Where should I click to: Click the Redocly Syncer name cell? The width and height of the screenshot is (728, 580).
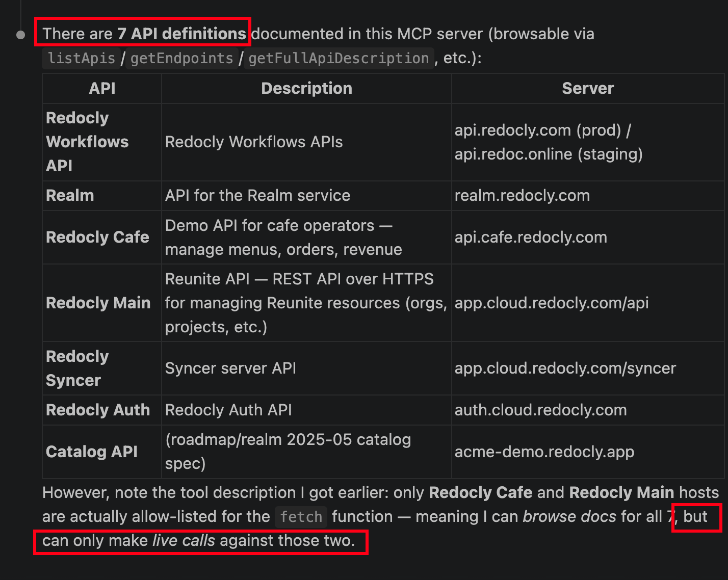(x=102, y=368)
